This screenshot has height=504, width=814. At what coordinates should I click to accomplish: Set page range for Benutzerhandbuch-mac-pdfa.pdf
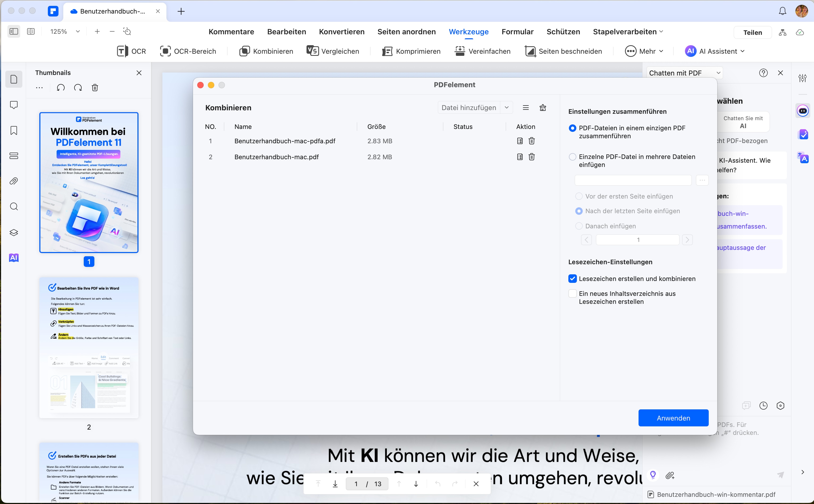(520, 141)
